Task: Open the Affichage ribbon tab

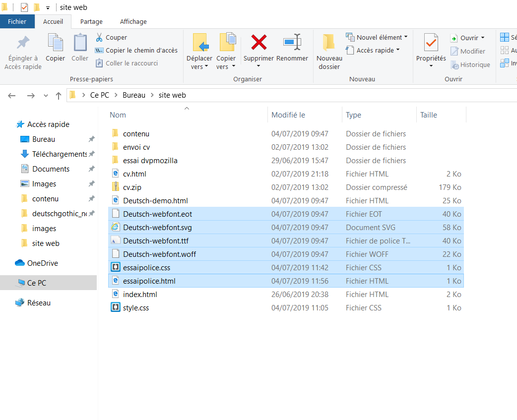Action: pyautogui.click(x=133, y=21)
